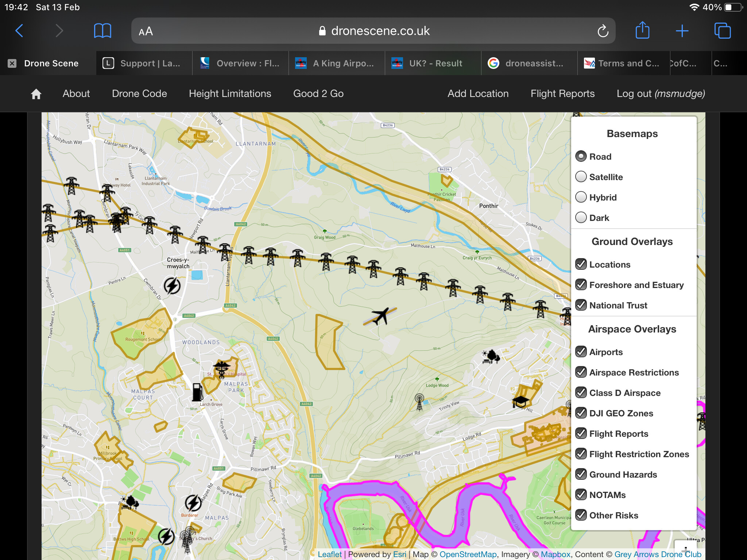This screenshot has width=747, height=560.
Task: Open the OpenStreetMap attribution link
Action: 468,554
